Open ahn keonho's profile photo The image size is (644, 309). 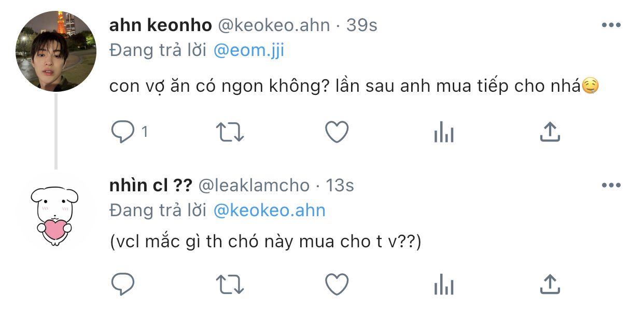(x=56, y=51)
